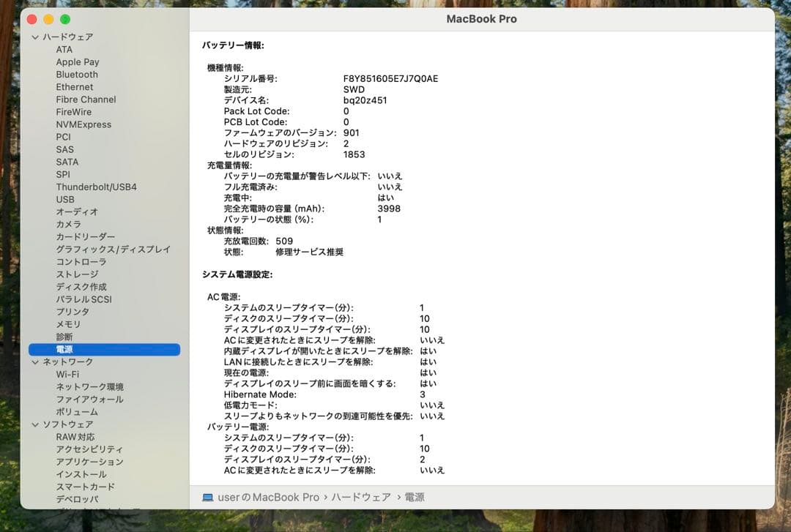Image resolution: width=791 pixels, height=532 pixels.
Task: Select ATA in the sidebar
Action: pos(64,50)
